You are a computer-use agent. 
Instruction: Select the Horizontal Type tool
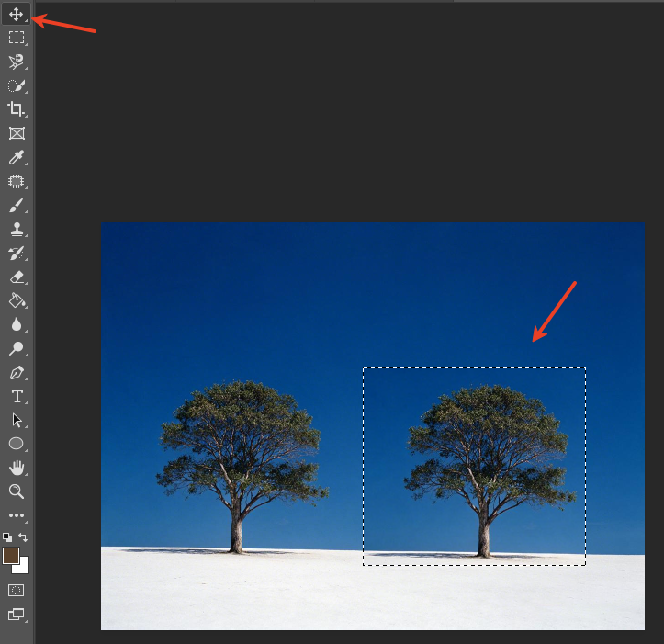click(17, 397)
